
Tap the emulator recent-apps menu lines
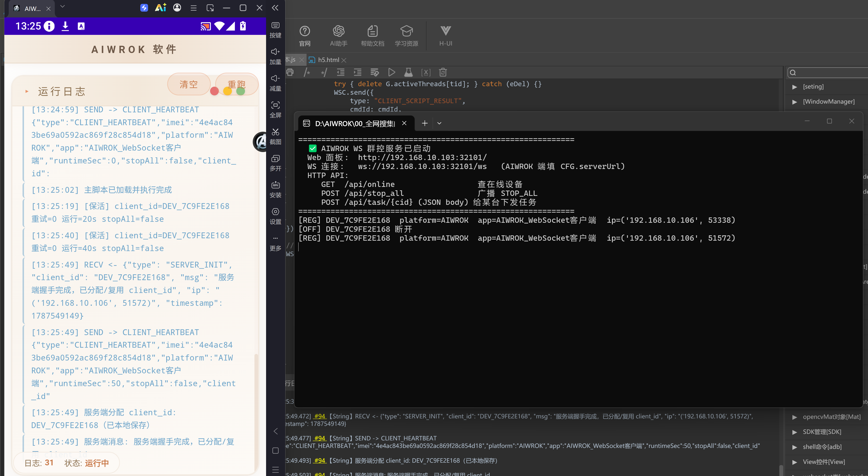[275, 470]
